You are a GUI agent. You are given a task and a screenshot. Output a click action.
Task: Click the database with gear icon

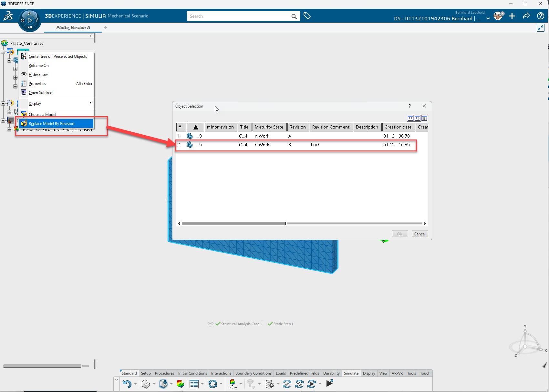269,384
